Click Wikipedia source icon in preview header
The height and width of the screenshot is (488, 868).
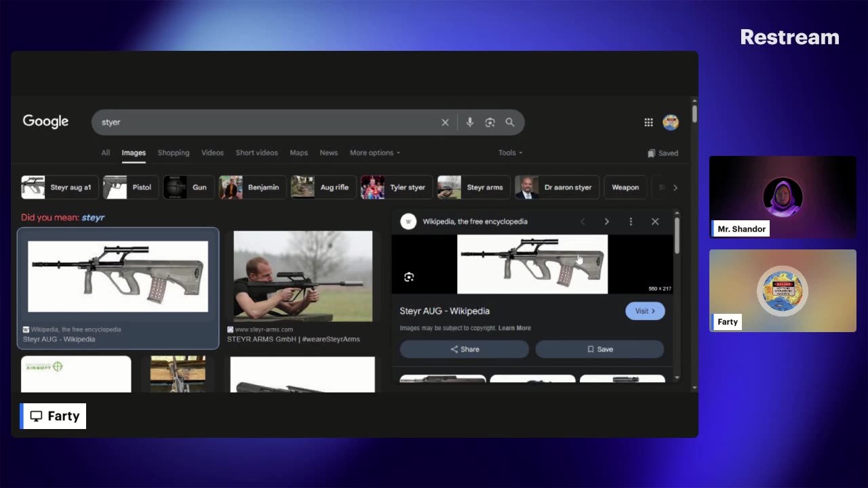coord(408,222)
